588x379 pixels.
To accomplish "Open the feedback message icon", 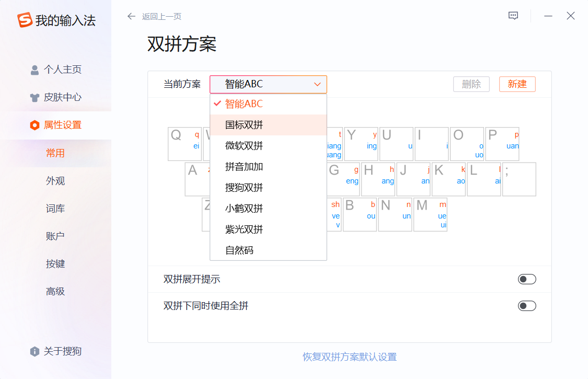I will click(x=513, y=15).
